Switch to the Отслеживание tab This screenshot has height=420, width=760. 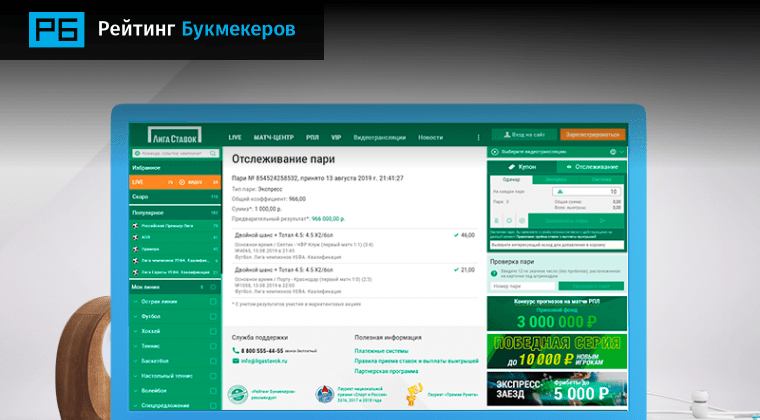click(x=588, y=167)
